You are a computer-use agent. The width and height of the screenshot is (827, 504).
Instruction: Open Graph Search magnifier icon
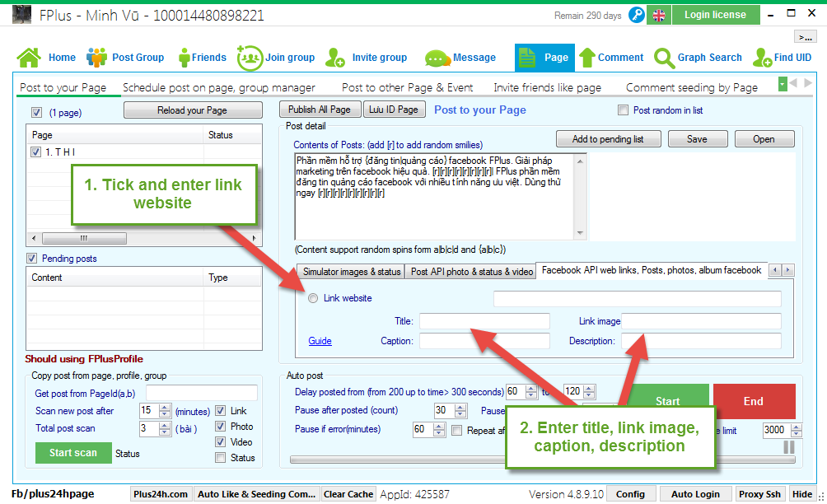coord(664,58)
